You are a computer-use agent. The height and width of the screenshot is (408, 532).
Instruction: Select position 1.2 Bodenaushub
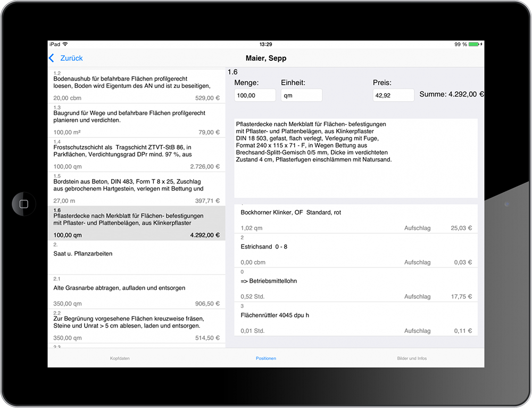[136, 86]
